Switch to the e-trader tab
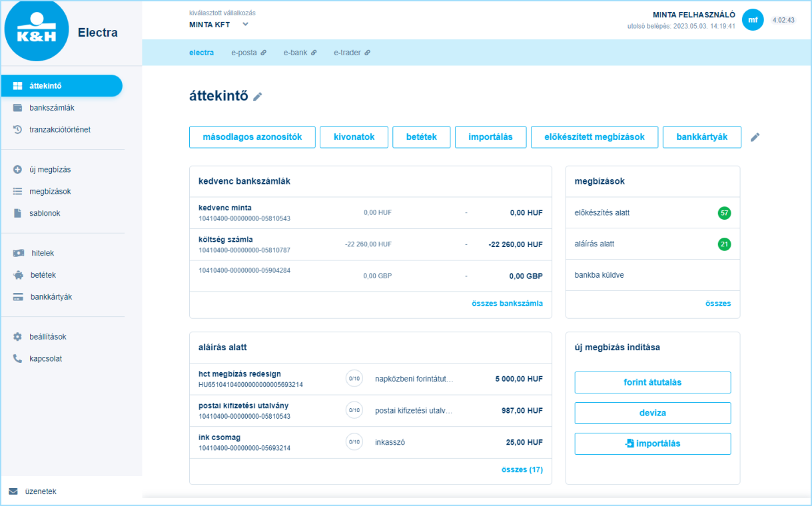 click(x=351, y=53)
